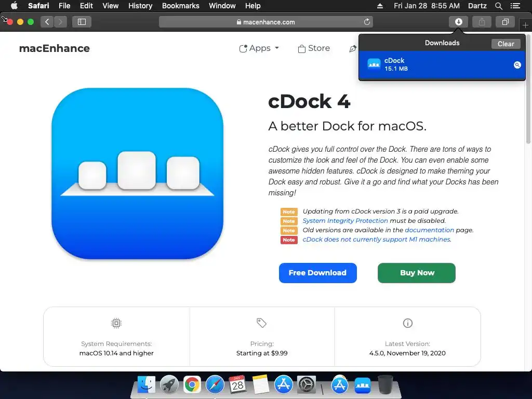
Task: Open Finder from the Dock
Action: (x=146, y=385)
